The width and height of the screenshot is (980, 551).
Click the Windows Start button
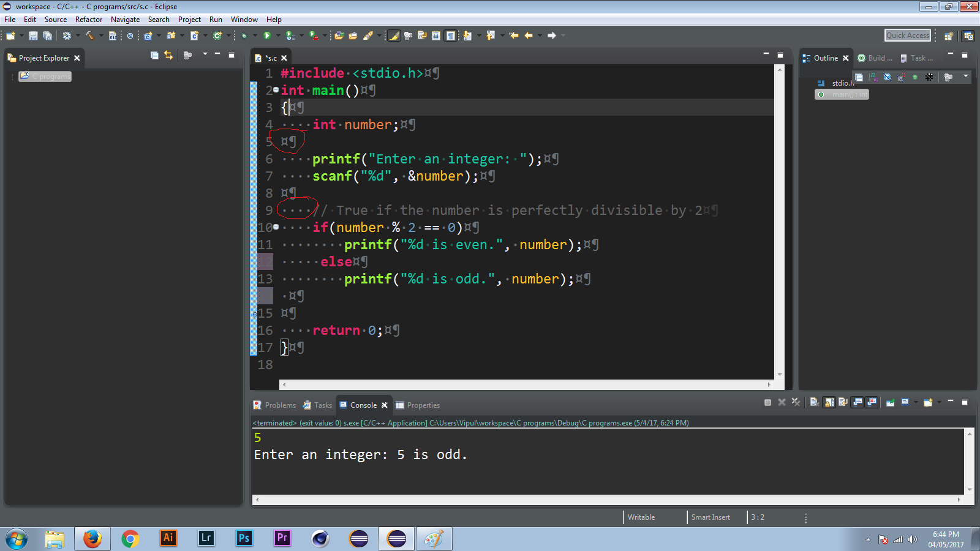17,539
